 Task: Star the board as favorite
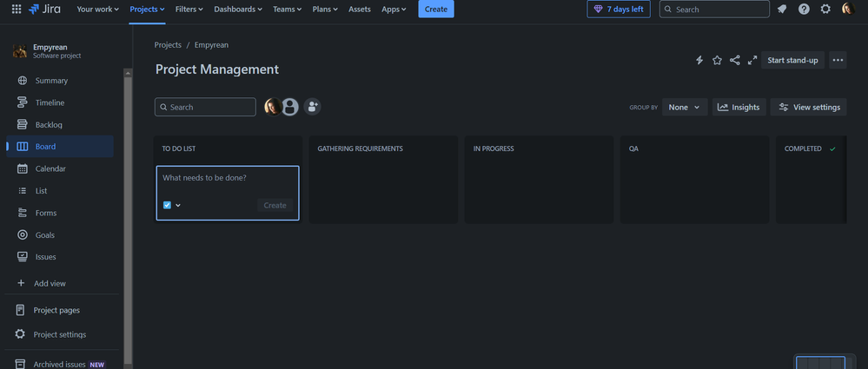[717, 60]
